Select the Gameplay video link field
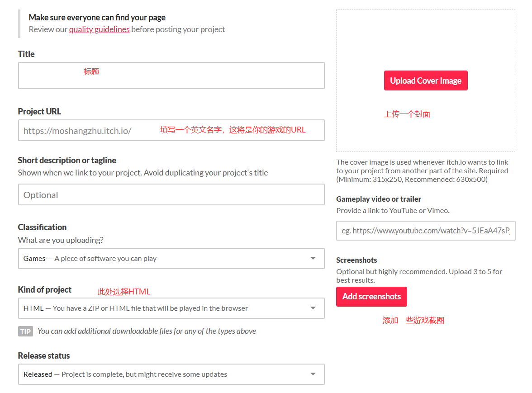The width and height of the screenshot is (532, 393). click(425, 231)
